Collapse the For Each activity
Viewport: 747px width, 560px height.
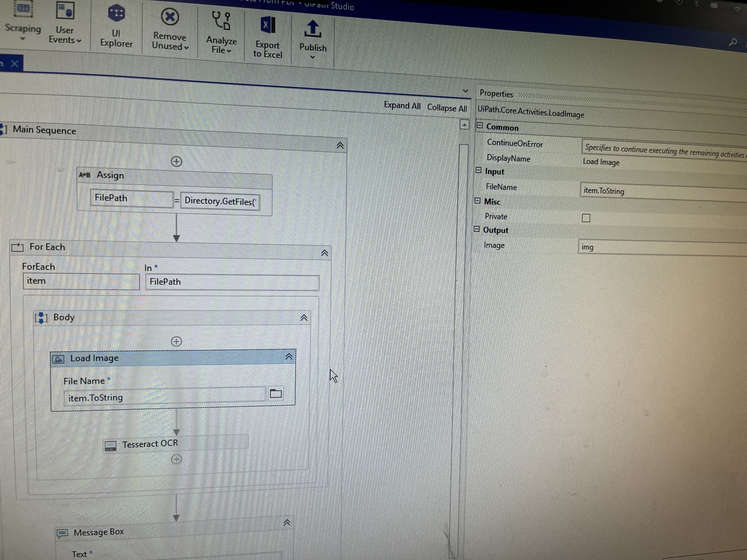click(x=325, y=253)
